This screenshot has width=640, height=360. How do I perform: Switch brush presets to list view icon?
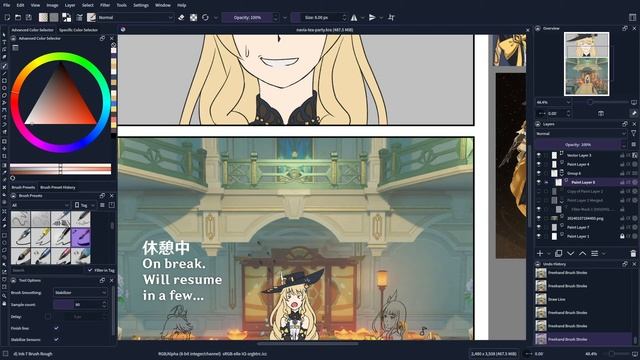(x=102, y=205)
